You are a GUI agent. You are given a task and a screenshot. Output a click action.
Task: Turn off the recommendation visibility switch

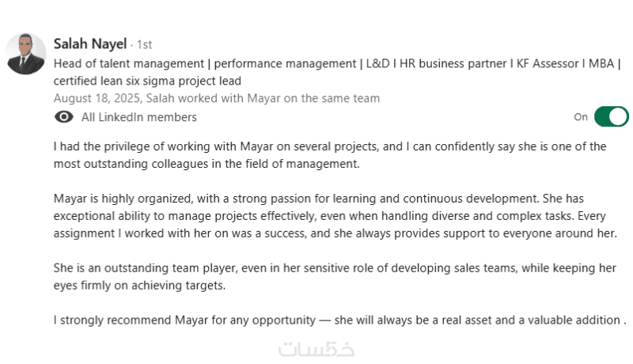pos(611,117)
